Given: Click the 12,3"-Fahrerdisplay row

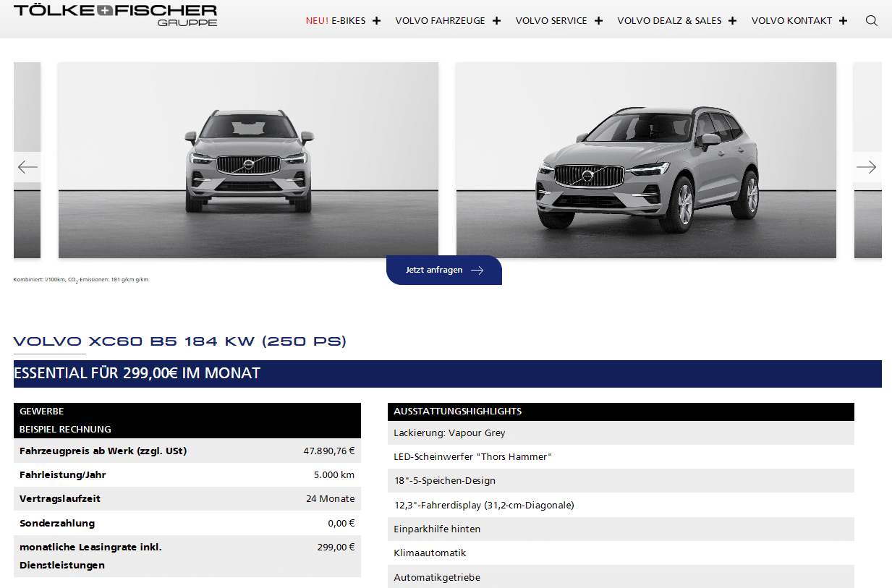Looking at the screenshot, I should [x=621, y=505].
